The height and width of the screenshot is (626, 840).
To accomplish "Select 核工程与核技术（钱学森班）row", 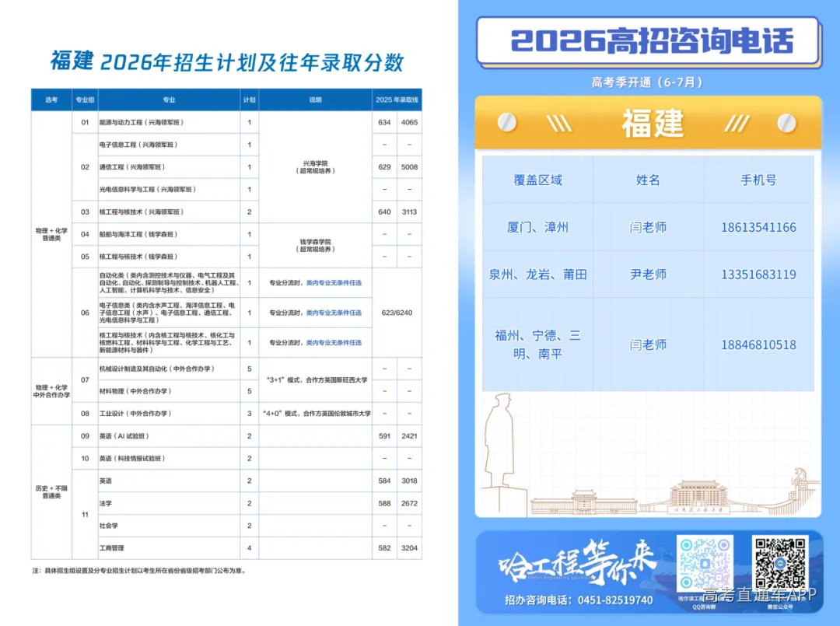I will [x=247, y=257].
